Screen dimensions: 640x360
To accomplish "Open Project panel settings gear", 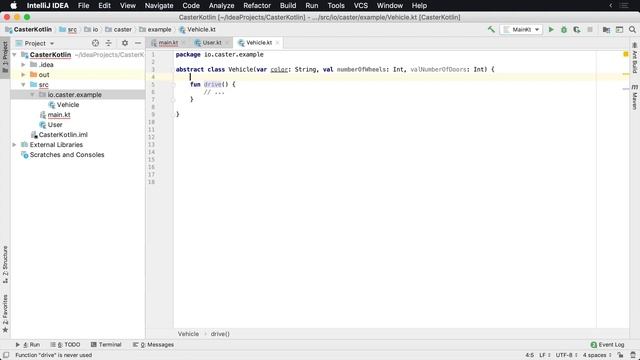I will click(125, 43).
